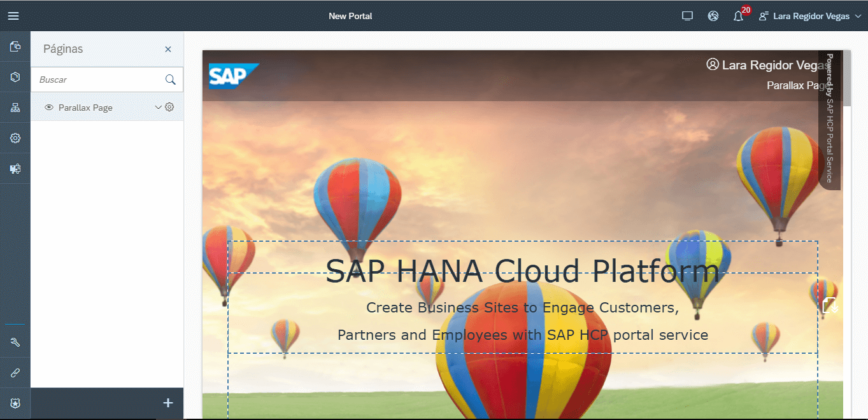The width and height of the screenshot is (868, 420).
Task: Open the wrench tools sidebar icon
Action: tap(15, 342)
